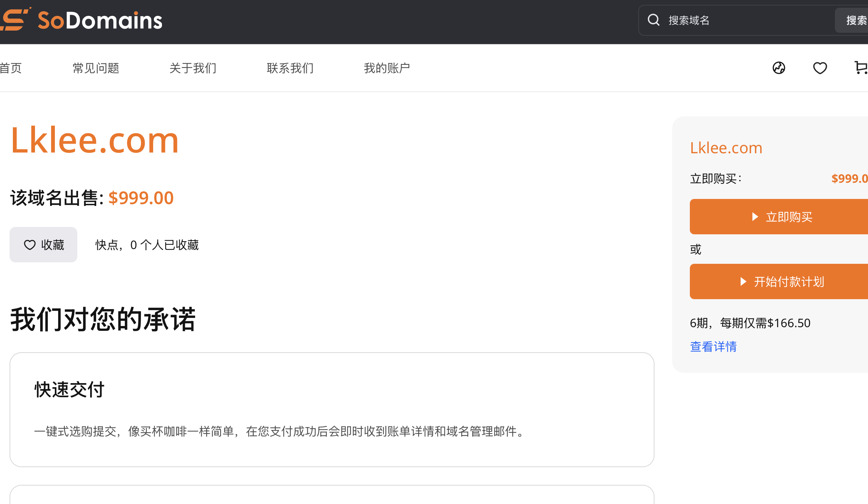Go to 首页 from the navigation bar
This screenshot has width=868, height=504.
point(10,68)
